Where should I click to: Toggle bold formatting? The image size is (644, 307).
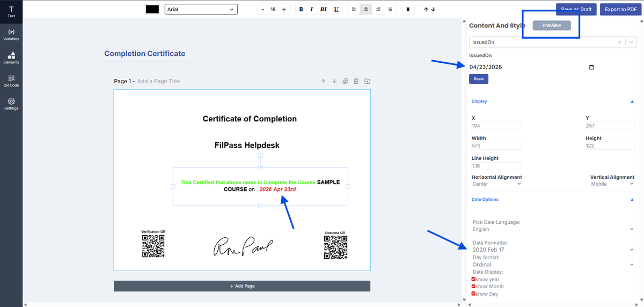(x=301, y=10)
